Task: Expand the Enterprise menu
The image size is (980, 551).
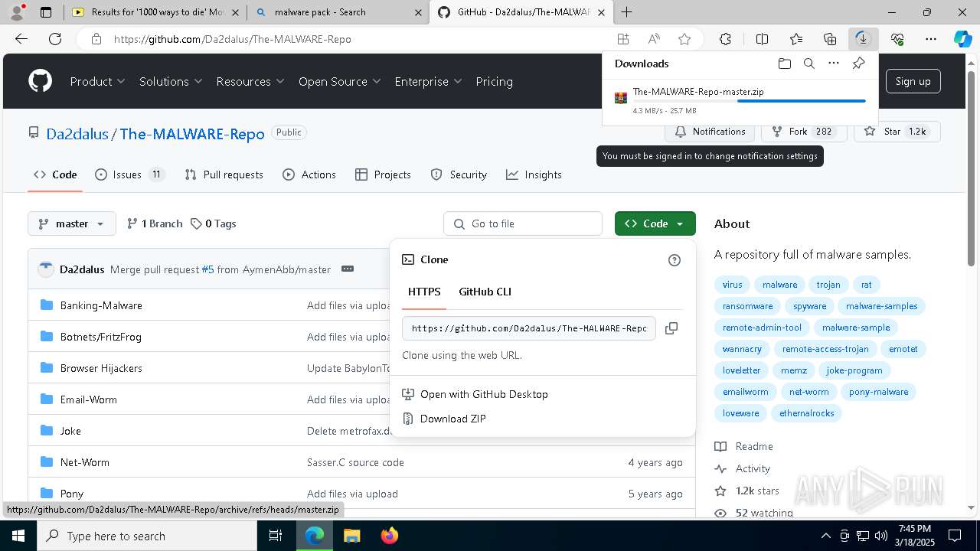Action: [429, 81]
